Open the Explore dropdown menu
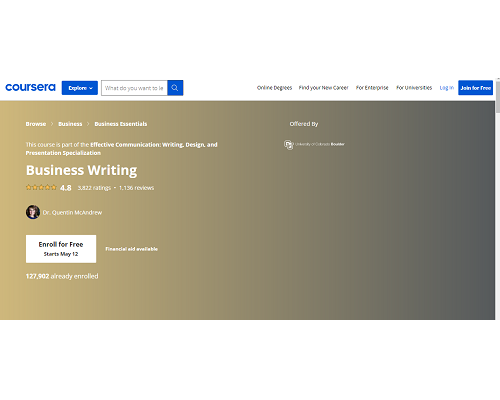Image resolution: width=500 pixels, height=400 pixels. point(80,88)
